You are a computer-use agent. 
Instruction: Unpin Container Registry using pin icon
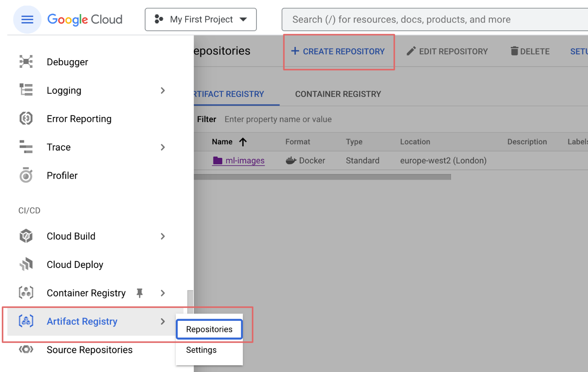coord(140,293)
